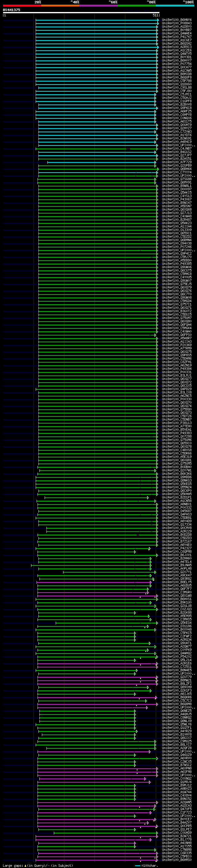Click the UniRef100_B6K3K6 entry
This screenshot has width=197, height=868.
click(177, 474)
